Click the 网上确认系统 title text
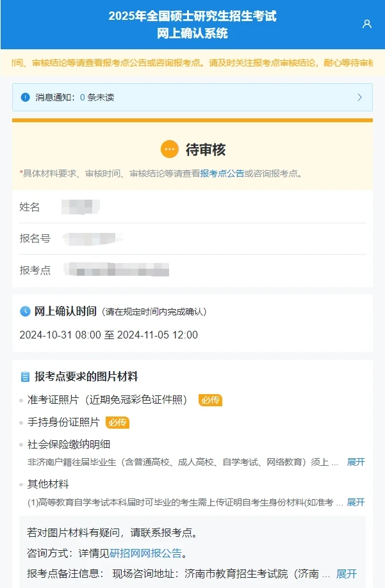The image size is (385, 588). click(192, 33)
